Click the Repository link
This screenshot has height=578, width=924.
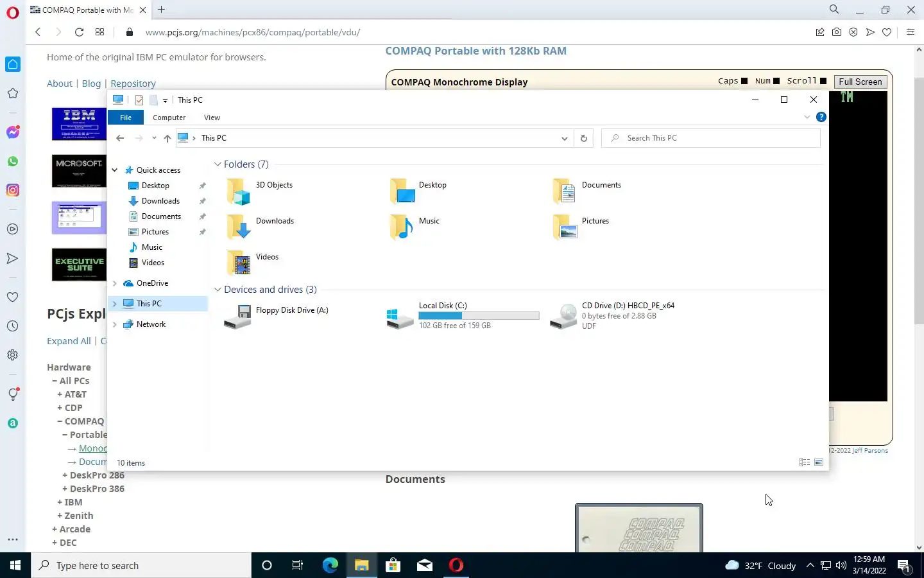click(133, 83)
